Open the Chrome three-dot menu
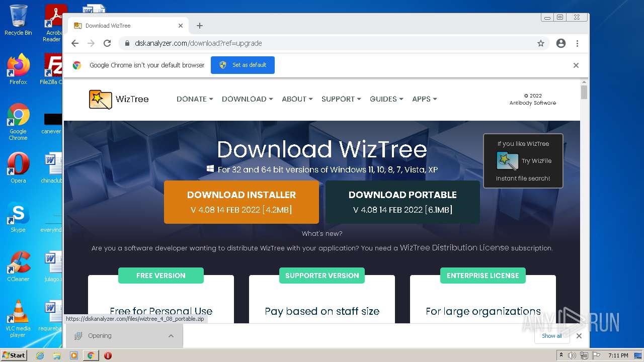Image resolution: width=644 pixels, height=362 pixels. point(577,43)
